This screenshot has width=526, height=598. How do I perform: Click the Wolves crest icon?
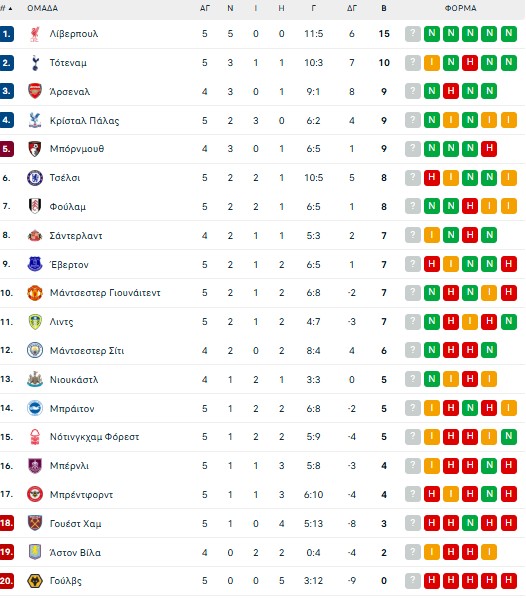[x=35, y=581]
